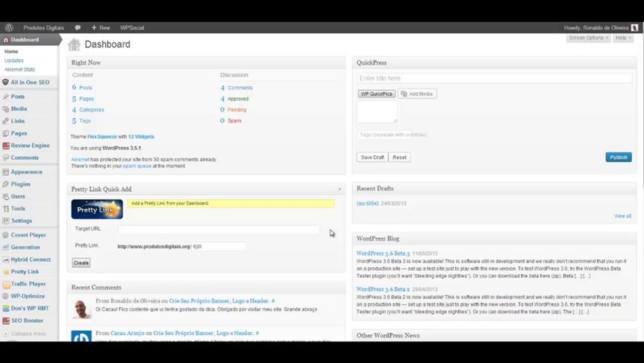
Task: Click the blue Publish button
Action: coord(618,157)
